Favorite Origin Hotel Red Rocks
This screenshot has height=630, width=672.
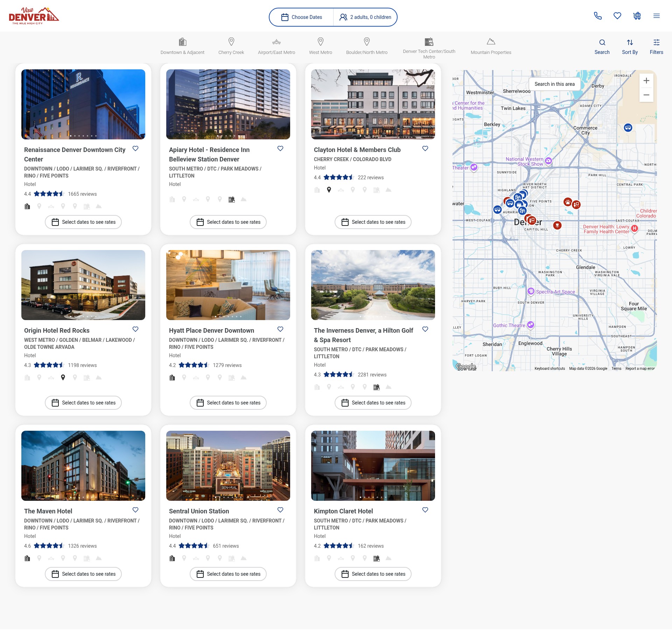[x=135, y=329]
